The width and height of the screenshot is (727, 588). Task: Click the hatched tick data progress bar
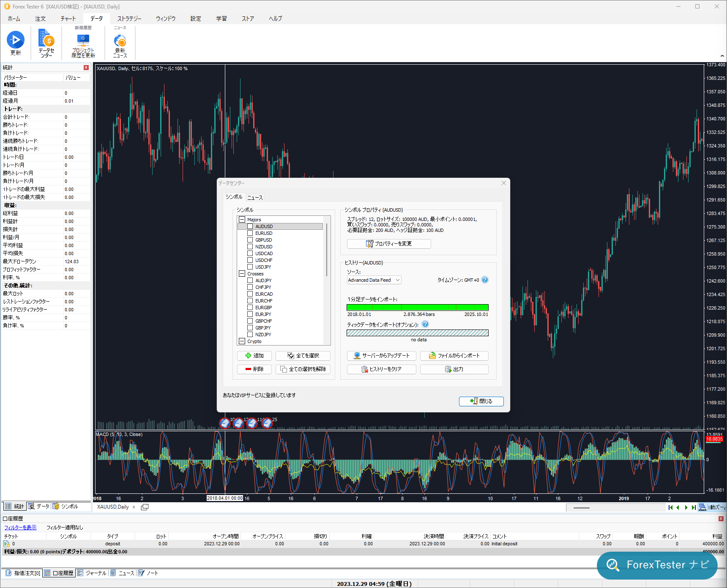pyautogui.click(x=418, y=333)
